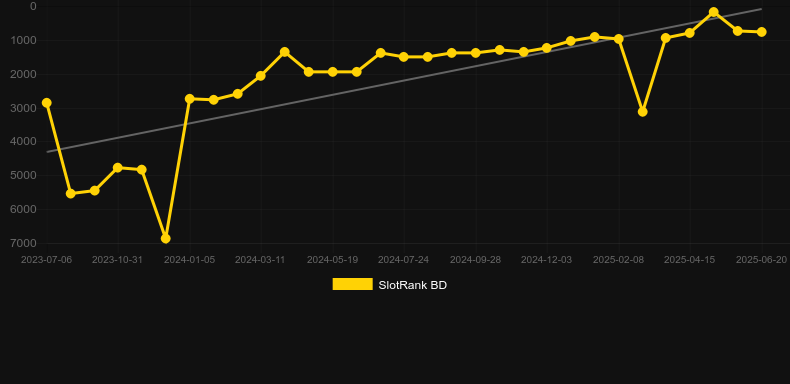Toggle the SlotRank BD legend label
This screenshot has height=384, width=790.
pyautogui.click(x=412, y=285)
